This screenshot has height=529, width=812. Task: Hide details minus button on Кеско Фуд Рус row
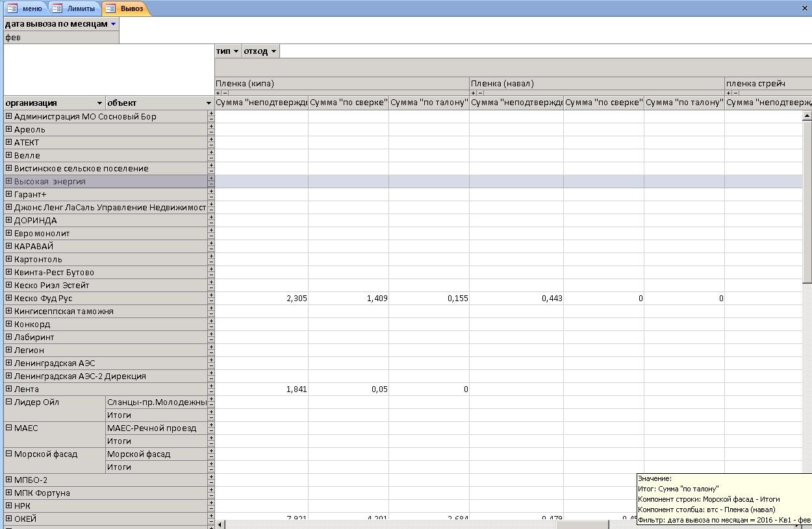coord(211,301)
